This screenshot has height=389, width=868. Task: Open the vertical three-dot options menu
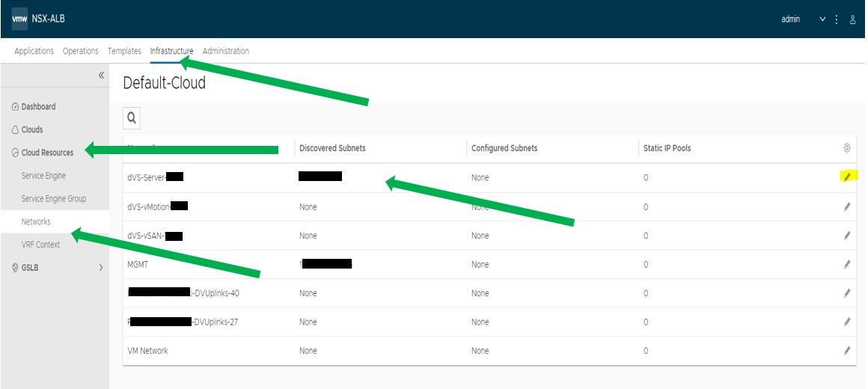click(x=837, y=19)
